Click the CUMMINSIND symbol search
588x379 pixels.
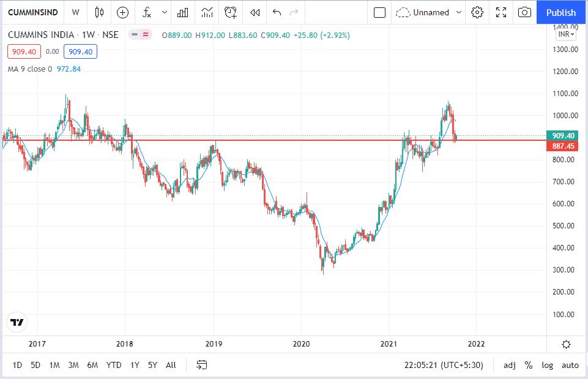32,12
